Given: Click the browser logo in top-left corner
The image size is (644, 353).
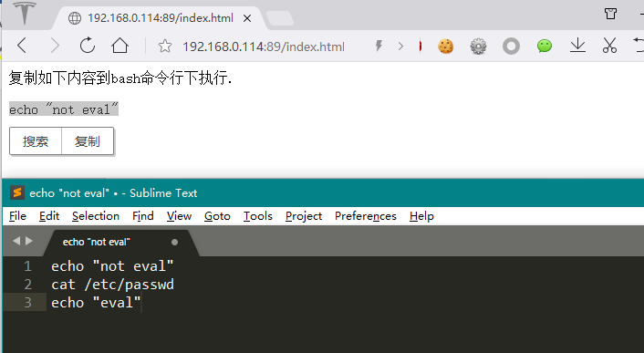Looking at the screenshot, I should tap(25, 13).
